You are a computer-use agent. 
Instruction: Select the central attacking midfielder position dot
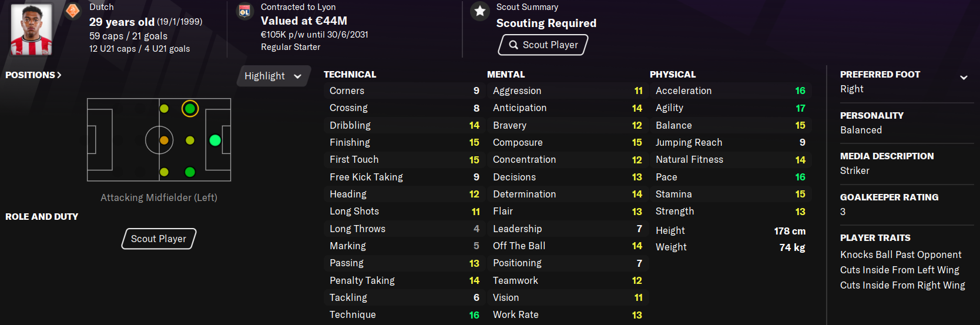(190, 140)
